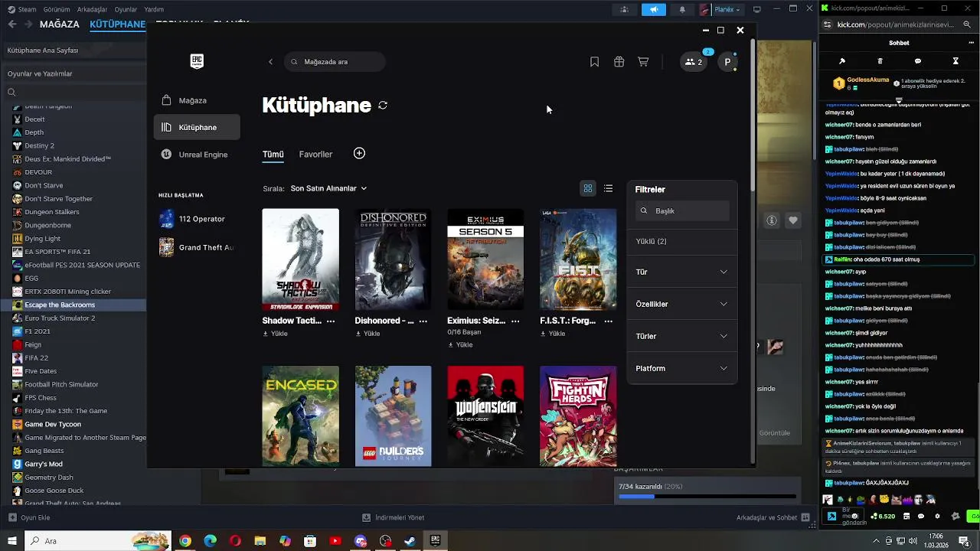Open three-dot menu for Dishonored

click(x=423, y=321)
